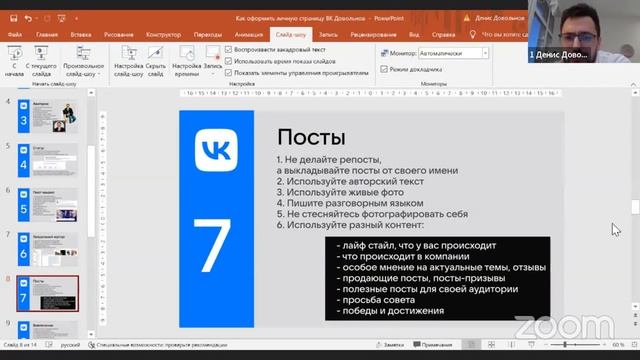
Task: Open the Справка ribbon tab
Action: [x=443, y=35]
